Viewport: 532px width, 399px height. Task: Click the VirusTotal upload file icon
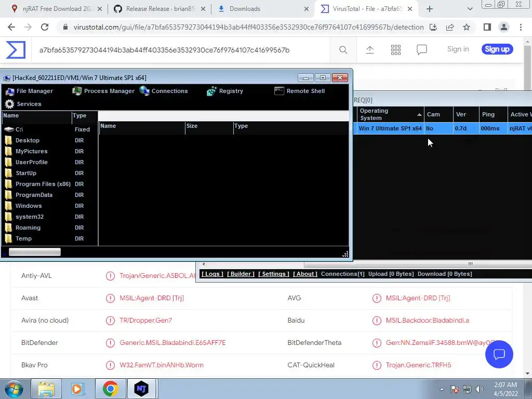pos(370,50)
